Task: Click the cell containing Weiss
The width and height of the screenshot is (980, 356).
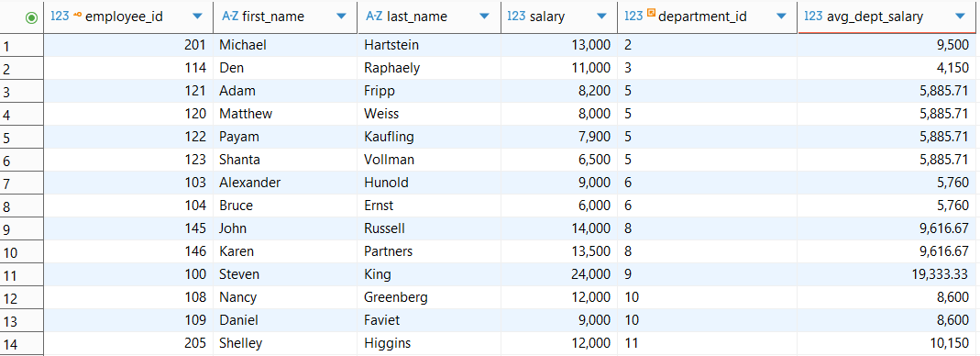Action: pos(429,114)
